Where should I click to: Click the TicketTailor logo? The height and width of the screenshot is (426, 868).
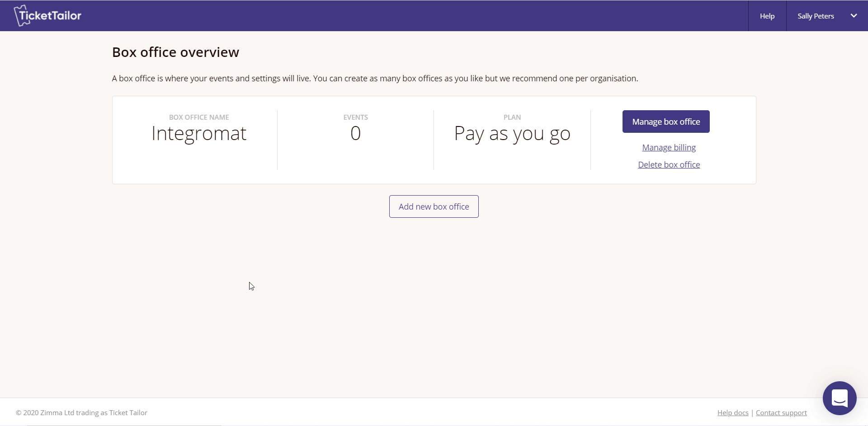tap(47, 16)
